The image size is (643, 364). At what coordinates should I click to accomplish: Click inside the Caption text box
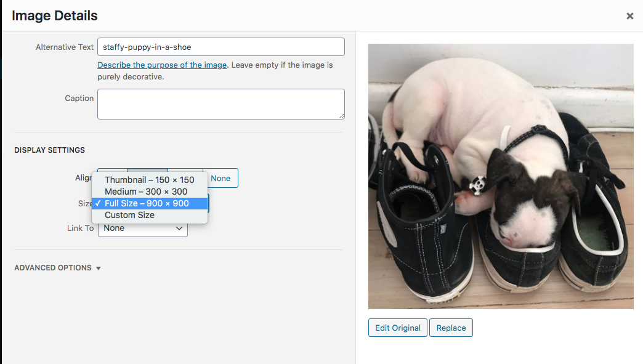[x=221, y=104]
